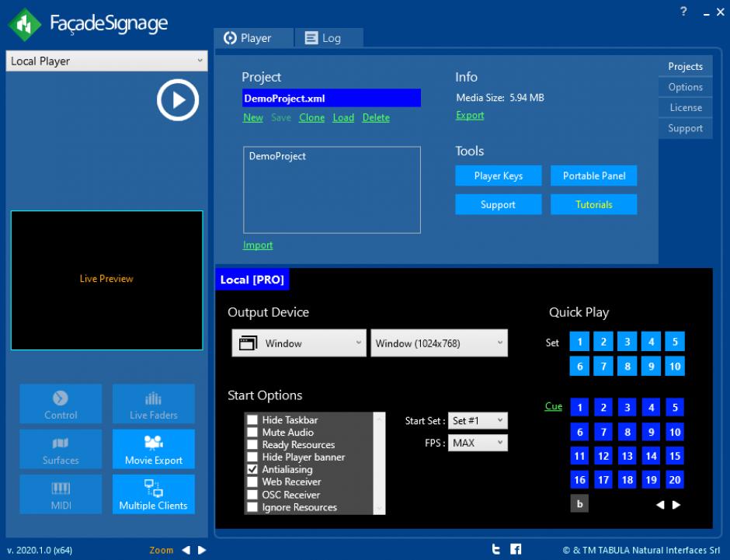Viewport: 730px width, 560px height.
Task: Enable OSC Receiver option
Action: click(x=252, y=495)
